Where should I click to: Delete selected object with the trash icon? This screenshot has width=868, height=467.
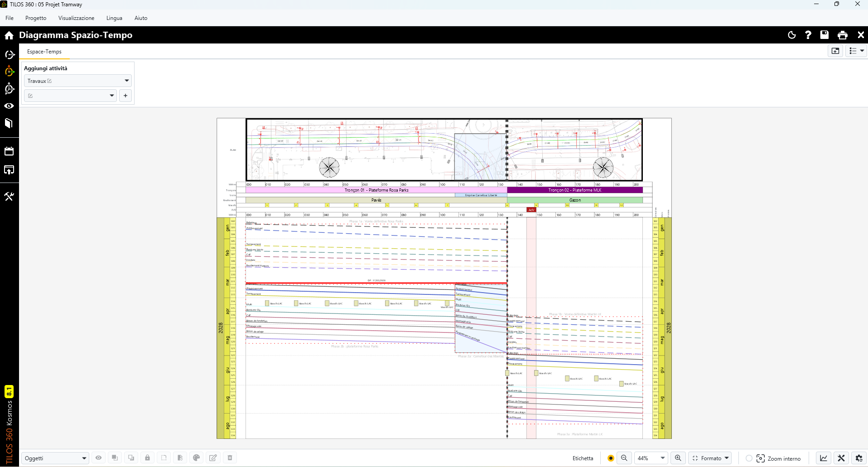(230, 458)
